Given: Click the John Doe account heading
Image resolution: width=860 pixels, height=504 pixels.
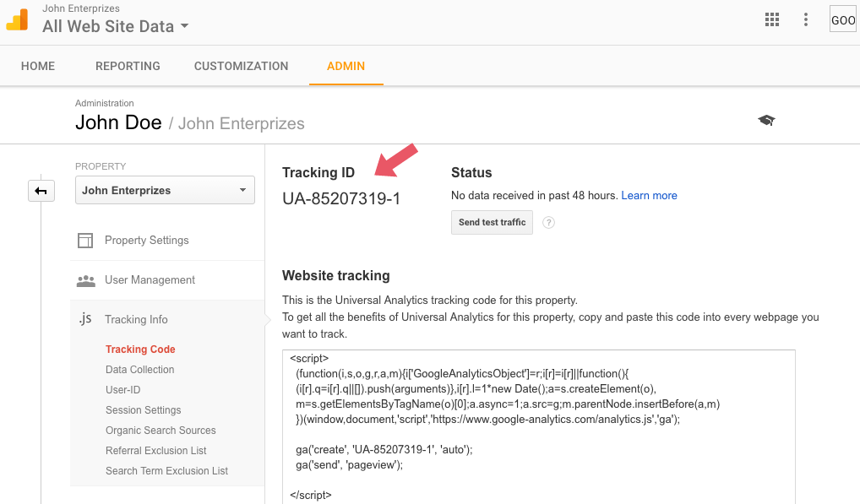Looking at the screenshot, I should [118, 122].
